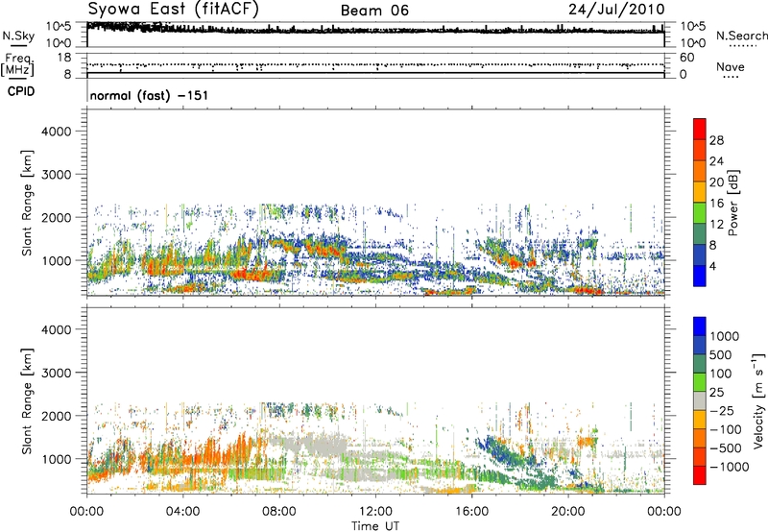Click the '00:00' label at left of time axis
This screenshot has height=532, width=768.
pos(86,512)
